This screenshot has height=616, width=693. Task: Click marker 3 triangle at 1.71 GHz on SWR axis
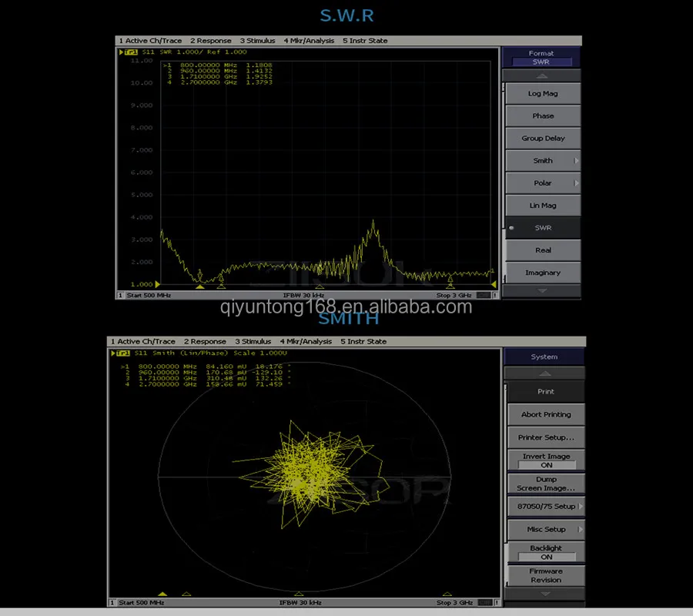[x=320, y=286]
